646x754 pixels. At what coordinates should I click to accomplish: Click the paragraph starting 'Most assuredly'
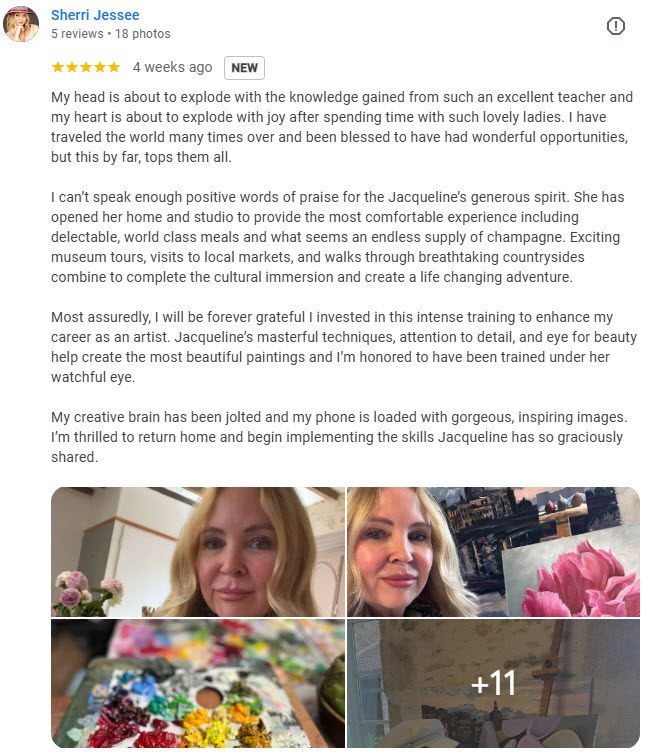[344, 347]
